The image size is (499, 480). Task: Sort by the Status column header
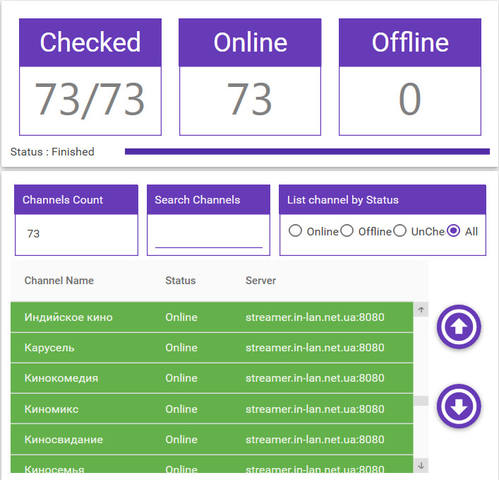click(180, 280)
